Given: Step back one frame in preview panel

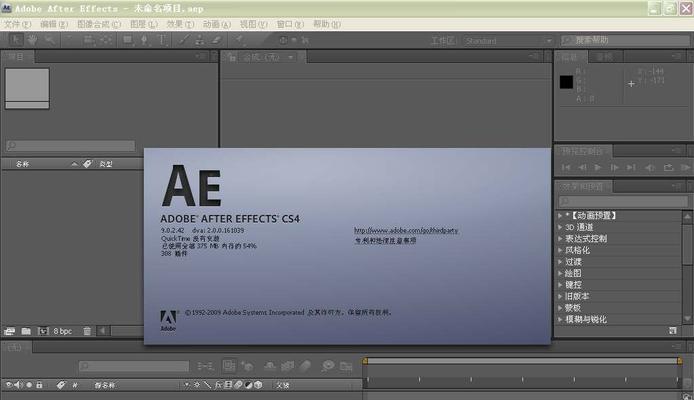Looking at the screenshot, I should coord(582,167).
